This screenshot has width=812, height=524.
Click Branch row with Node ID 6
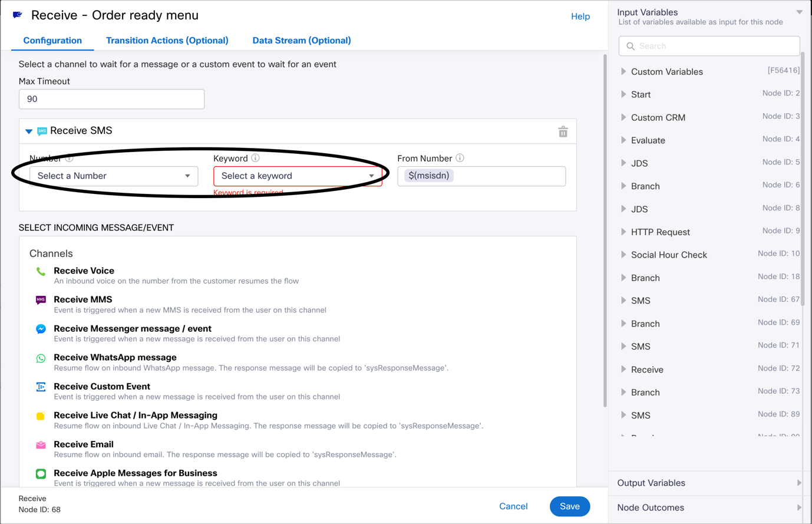[x=709, y=186]
